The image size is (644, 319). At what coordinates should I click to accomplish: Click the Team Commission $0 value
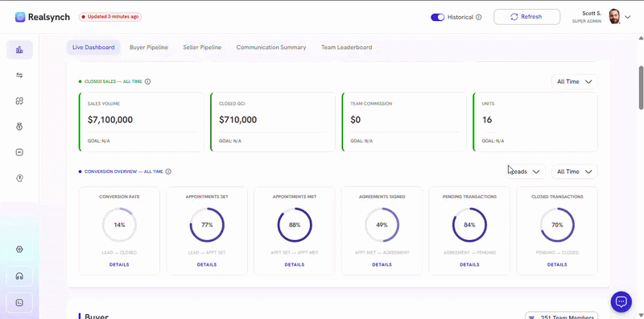[x=355, y=120]
